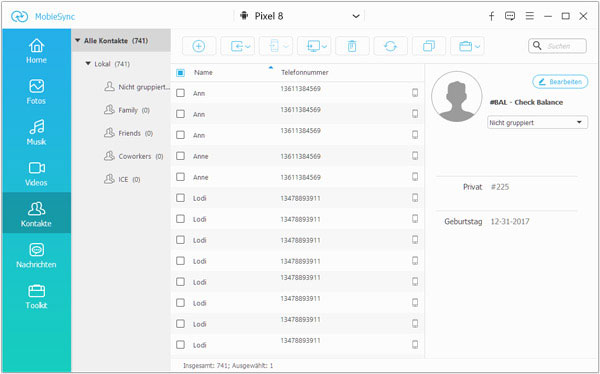Click the Privat number #225
The width and height of the screenshot is (600, 374).
(500, 187)
